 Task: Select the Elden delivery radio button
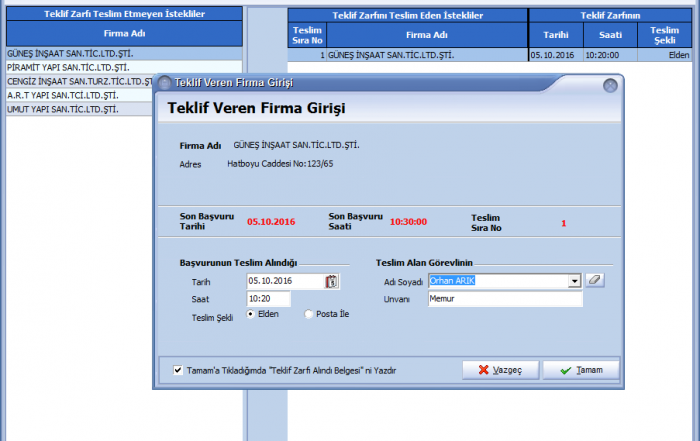[x=250, y=314]
